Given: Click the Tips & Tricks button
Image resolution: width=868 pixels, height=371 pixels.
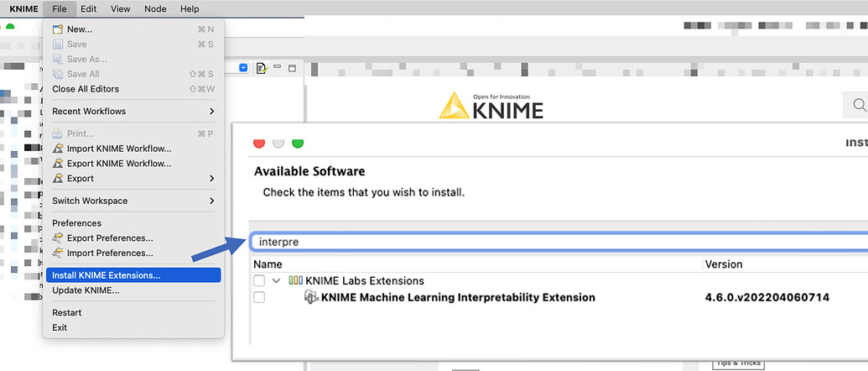Looking at the screenshot, I should pos(739,363).
